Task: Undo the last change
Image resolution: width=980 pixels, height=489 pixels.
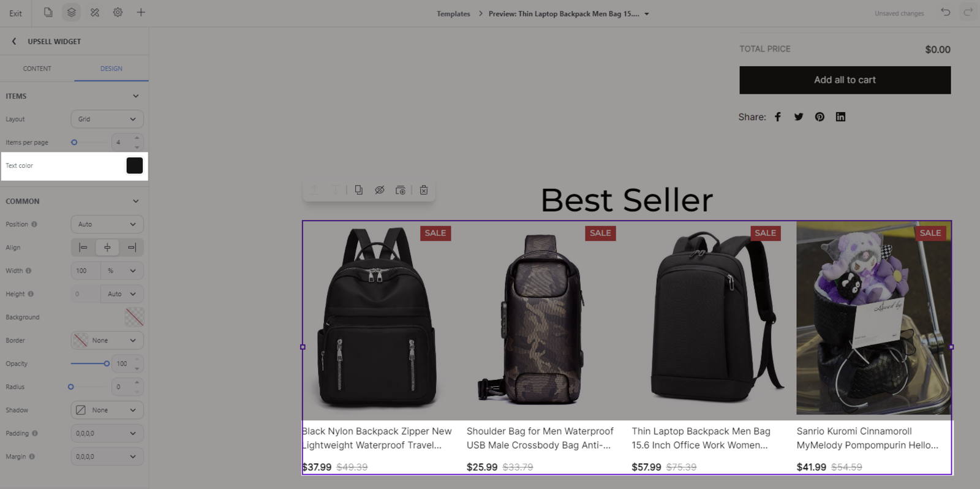Action: (x=946, y=12)
